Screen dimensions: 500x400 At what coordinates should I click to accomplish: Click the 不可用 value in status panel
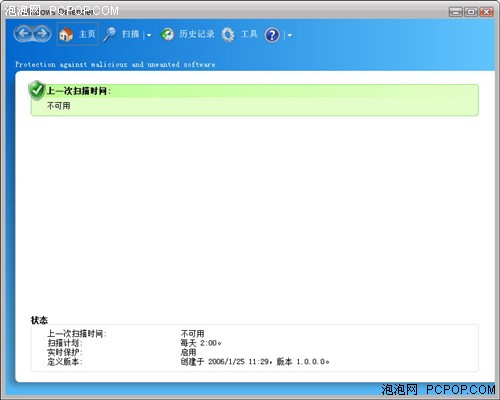[x=192, y=334]
